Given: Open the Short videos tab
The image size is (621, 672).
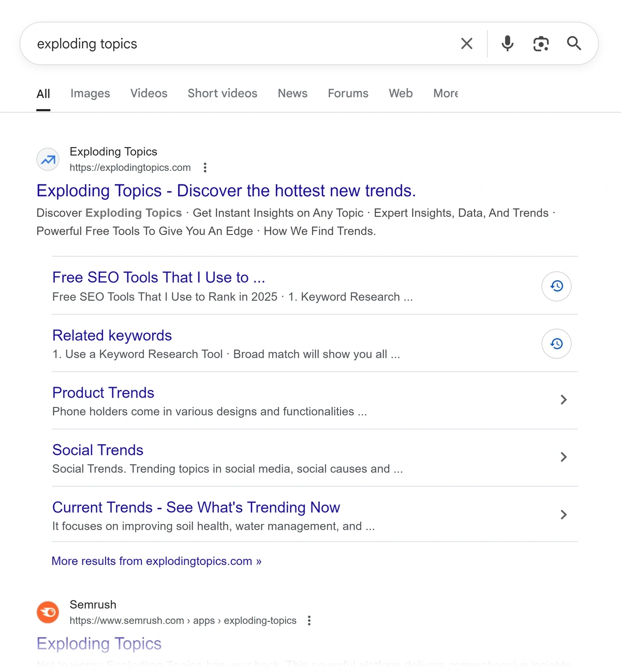Looking at the screenshot, I should 223,94.
